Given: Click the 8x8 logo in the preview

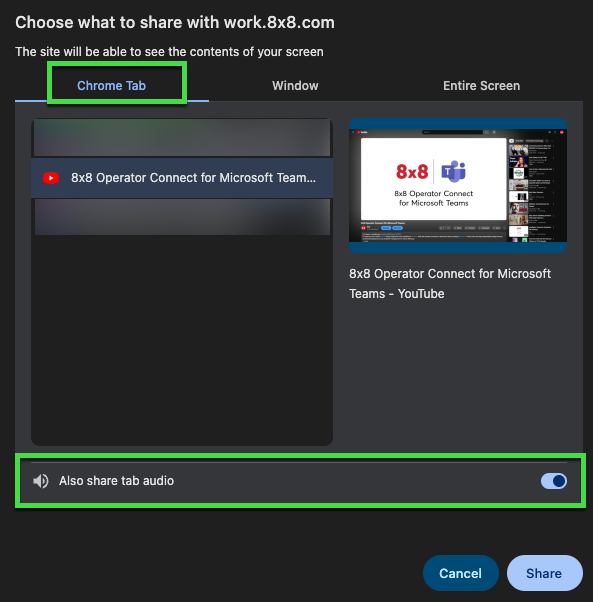Looking at the screenshot, I should point(411,172).
